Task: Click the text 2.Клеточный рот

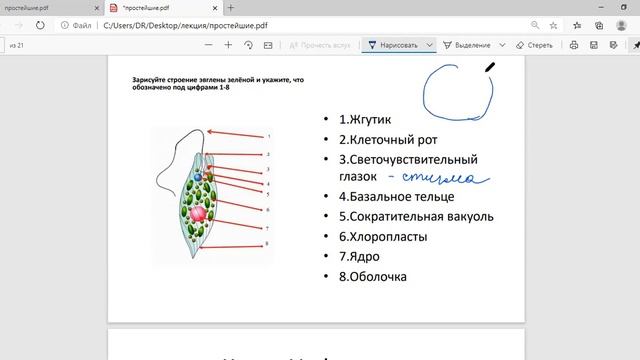Action: (388, 140)
